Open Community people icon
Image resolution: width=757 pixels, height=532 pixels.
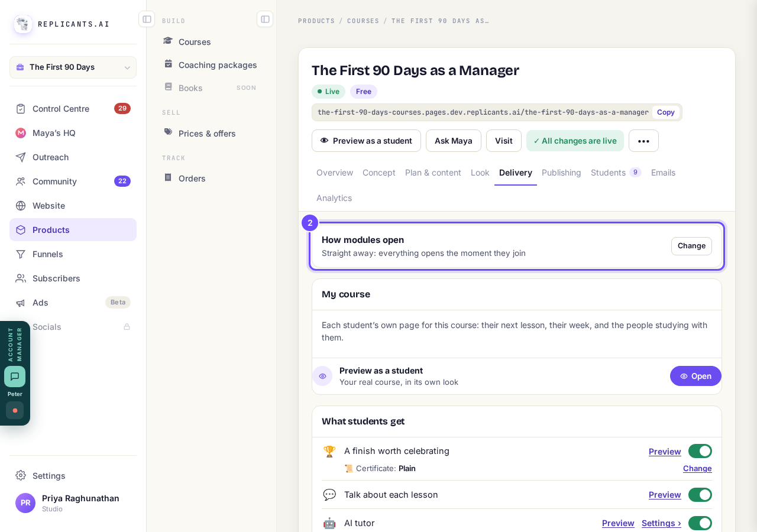coord(21,181)
